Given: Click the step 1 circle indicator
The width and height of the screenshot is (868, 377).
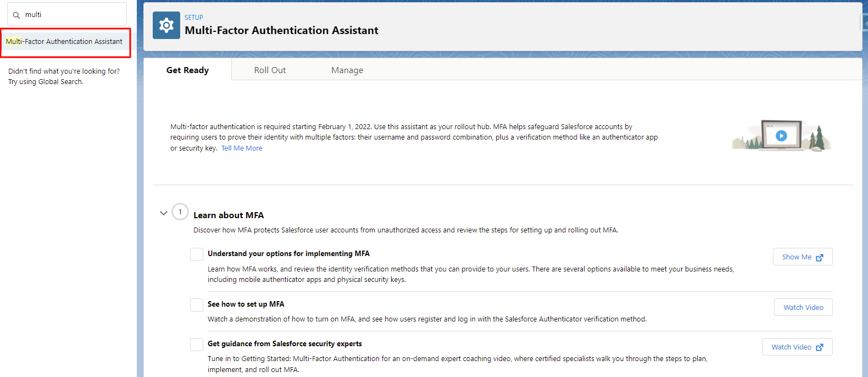Looking at the screenshot, I should click(x=180, y=212).
